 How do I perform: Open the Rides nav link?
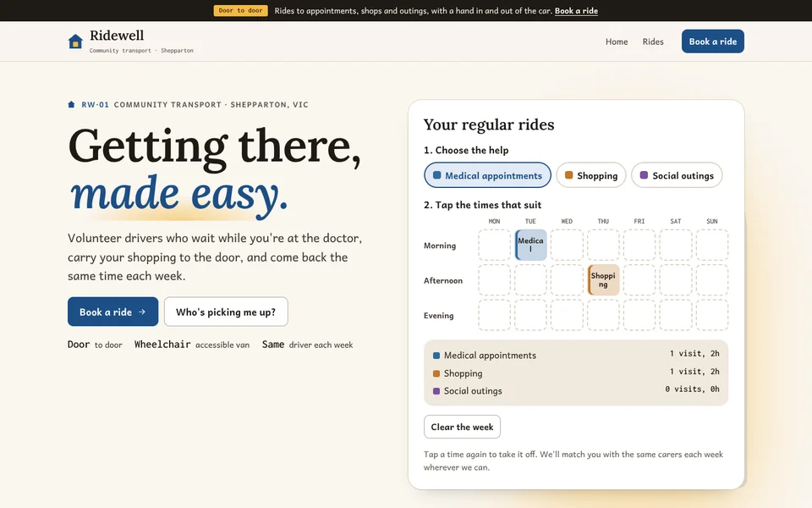(x=652, y=41)
